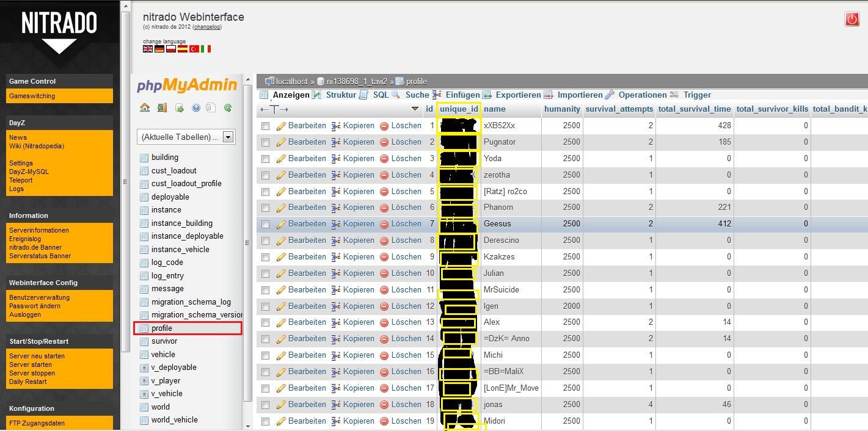Image resolution: width=868 pixels, height=431 pixels.
Task: Switch language using the Turkish flag
Action: tap(194, 49)
